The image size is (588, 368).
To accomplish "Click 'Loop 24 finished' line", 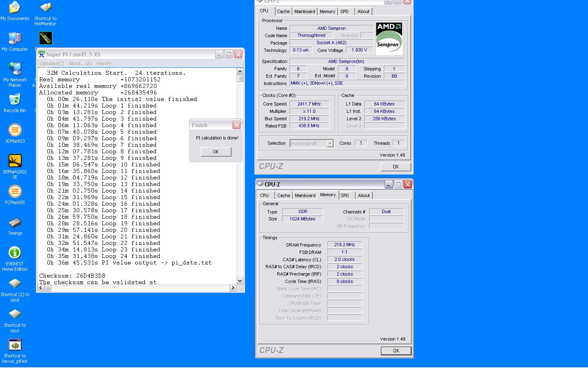I will (x=103, y=256).
